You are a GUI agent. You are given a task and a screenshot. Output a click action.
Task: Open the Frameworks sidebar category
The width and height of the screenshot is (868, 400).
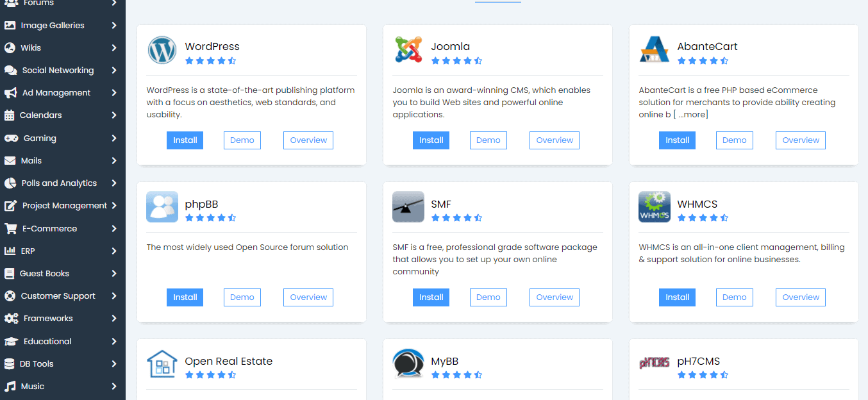[48, 319]
